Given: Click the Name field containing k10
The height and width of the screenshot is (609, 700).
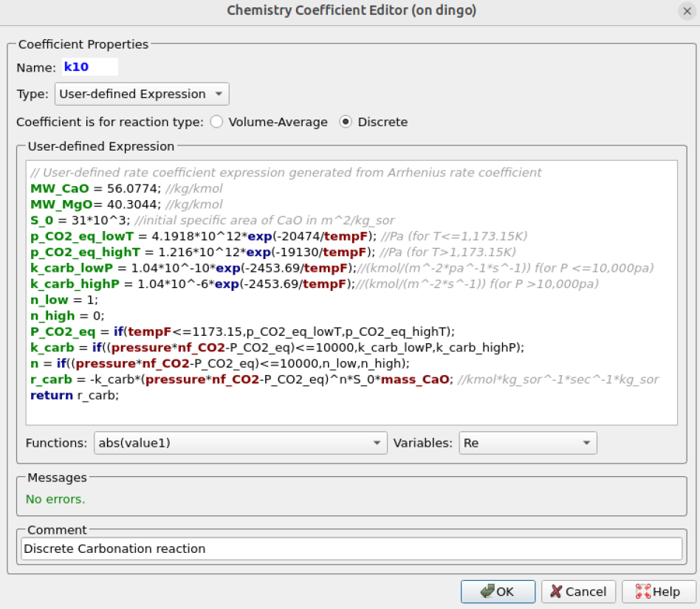Looking at the screenshot, I should 89,67.
